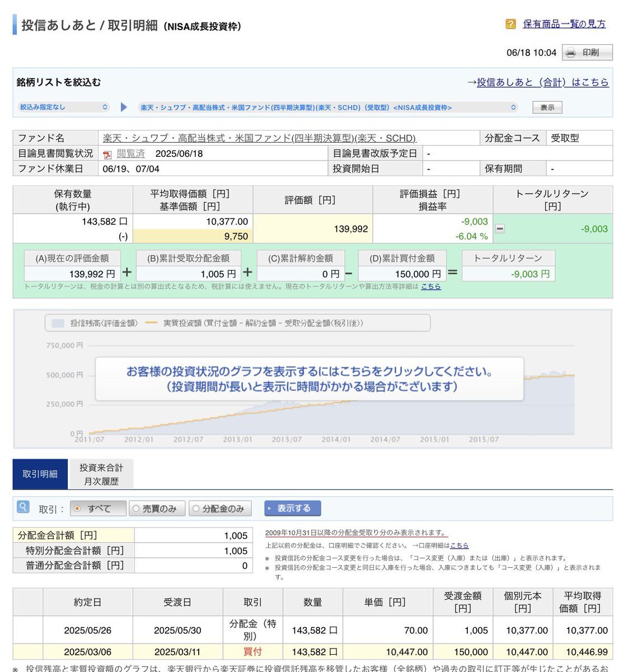Image resolution: width=624 pixels, height=672 pixels.
Task: Click the 0 円 cumulative redemption field
Action: pyautogui.click(x=300, y=274)
